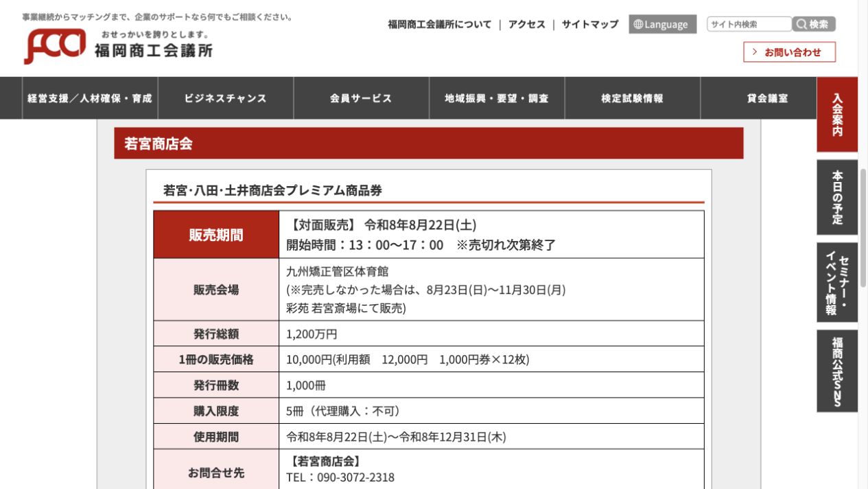Open the サイトマップ link
Screen dimensions: 868x489
(x=590, y=25)
